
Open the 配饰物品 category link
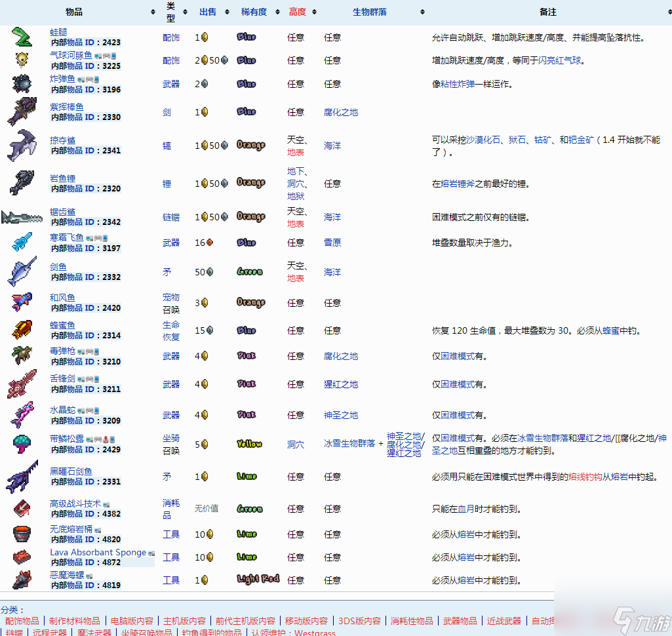[x=22, y=621]
